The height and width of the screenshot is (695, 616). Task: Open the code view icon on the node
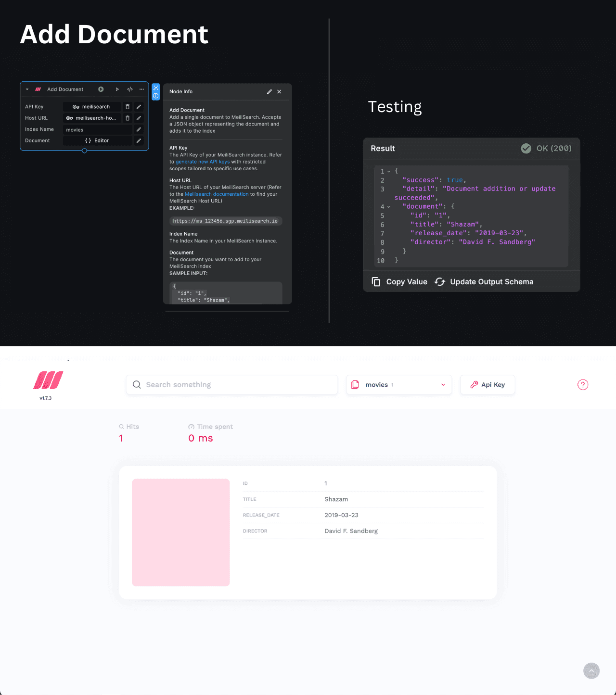click(130, 89)
